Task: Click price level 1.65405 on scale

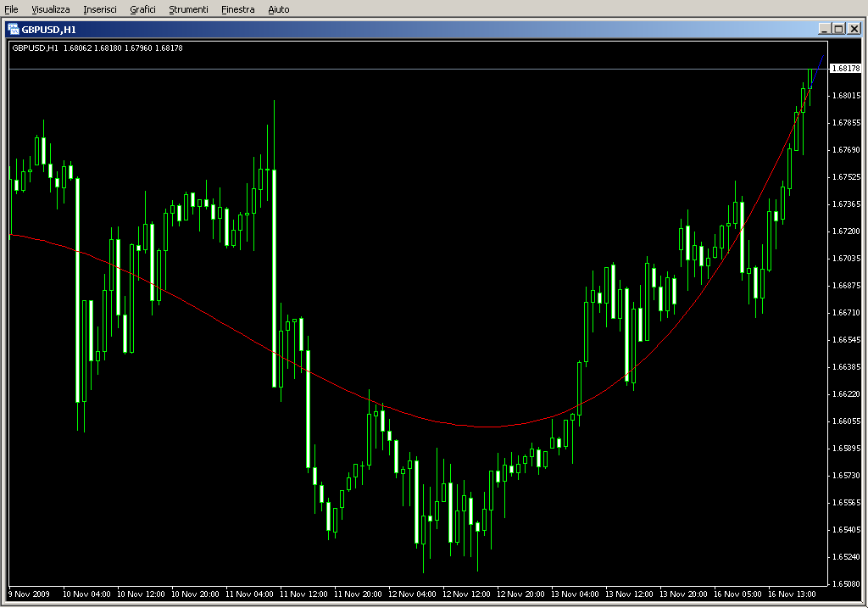Action: [x=847, y=530]
